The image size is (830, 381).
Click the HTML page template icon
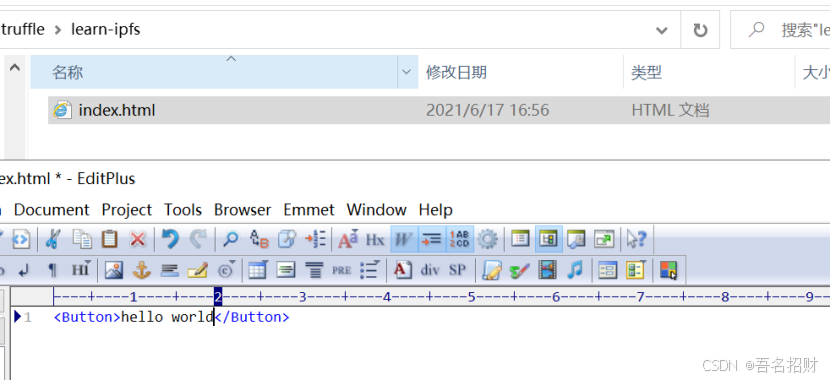click(20, 240)
